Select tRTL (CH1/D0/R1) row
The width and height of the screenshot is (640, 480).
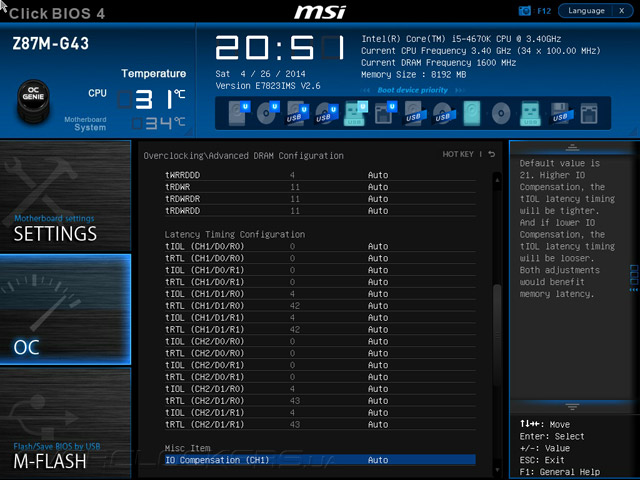click(x=320, y=282)
